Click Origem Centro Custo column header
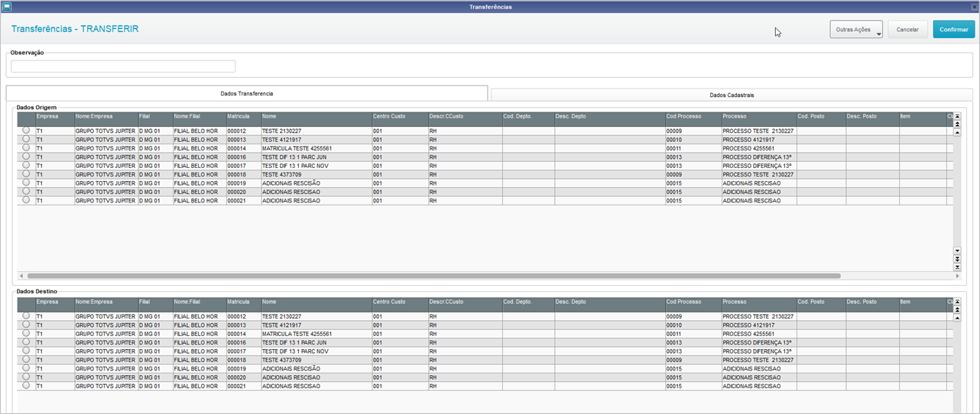Screen dimensions: 980x414 click(x=400, y=120)
